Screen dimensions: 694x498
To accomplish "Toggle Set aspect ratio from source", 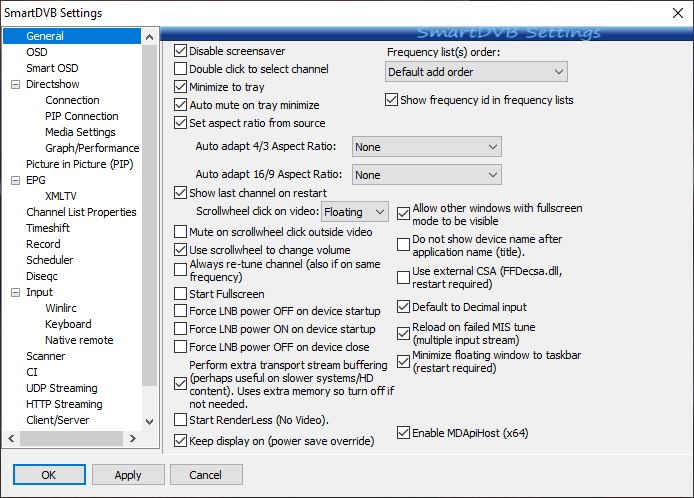I will [180, 123].
